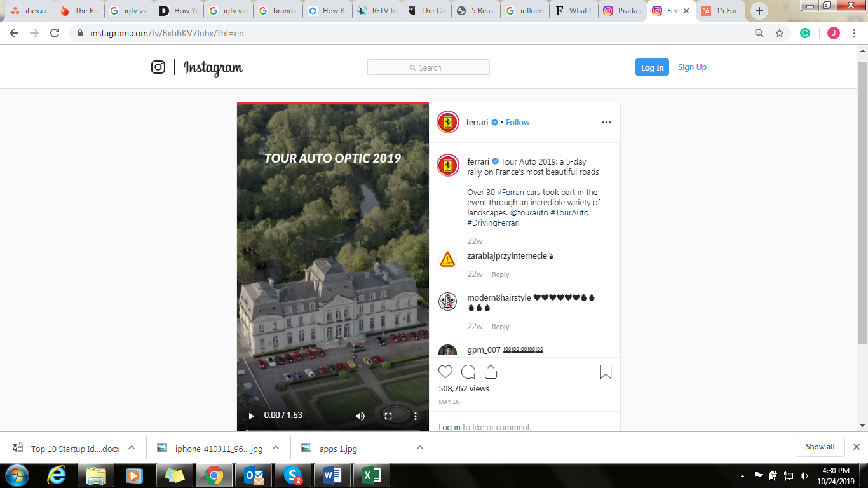Like the Ferrari video with heart icon
The height and width of the screenshot is (488, 868).
point(445,372)
